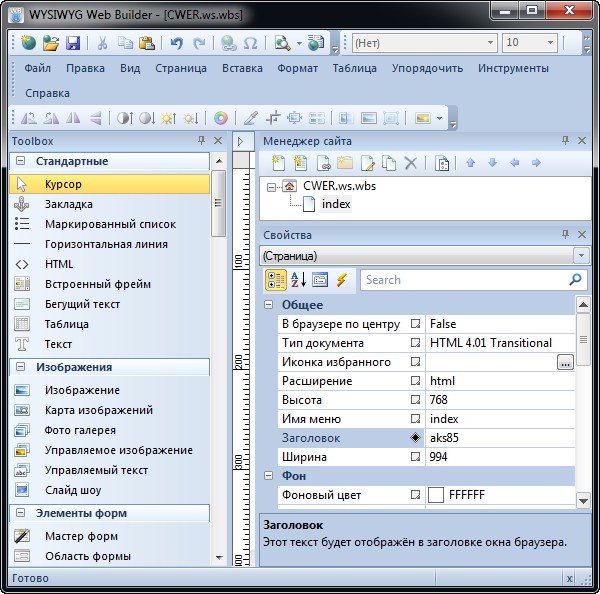600x594 pixels.
Task: Collapse the Стандартные toolbox group
Action: [20, 161]
